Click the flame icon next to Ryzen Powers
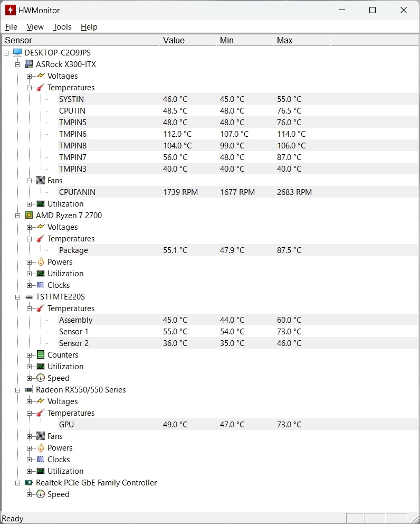 tap(41, 261)
